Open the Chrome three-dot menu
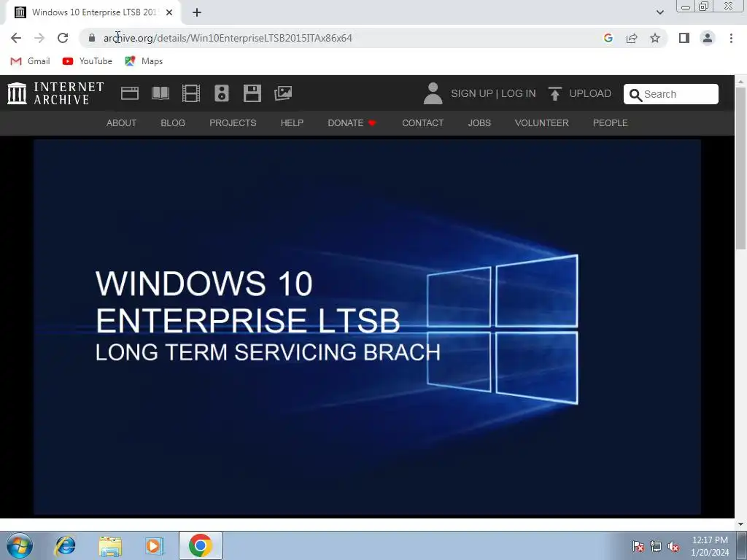This screenshot has height=560, width=747. tap(731, 38)
